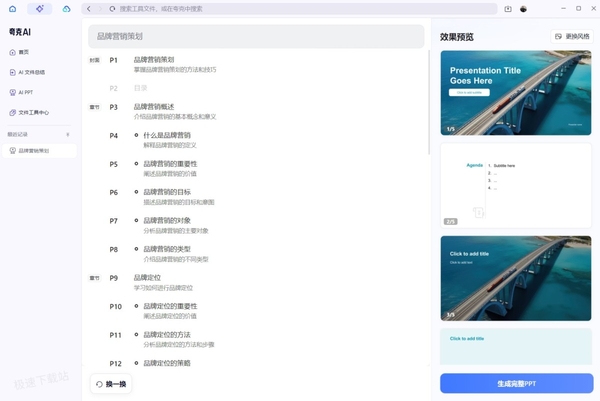Select P6 item 品牌营销的目标
Screen dimensions: 600x401
tap(167, 192)
